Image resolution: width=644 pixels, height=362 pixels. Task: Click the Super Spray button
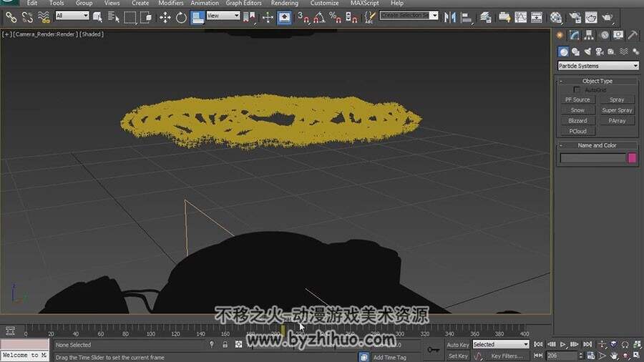617,110
